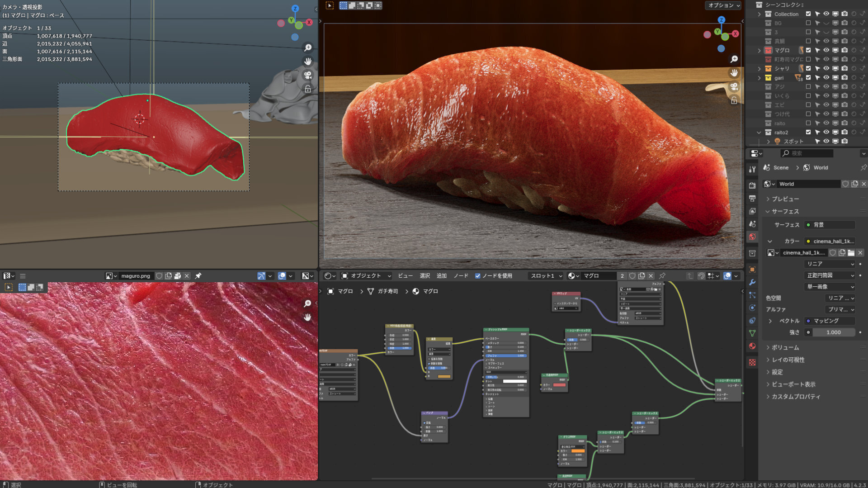Open the Object Data properties green triangle tab
This screenshot has height=488, width=868.
click(x=752, y=333)
